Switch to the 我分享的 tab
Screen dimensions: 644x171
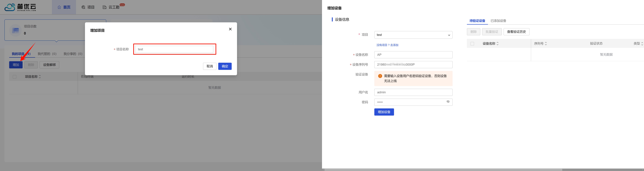coord(73,54)
